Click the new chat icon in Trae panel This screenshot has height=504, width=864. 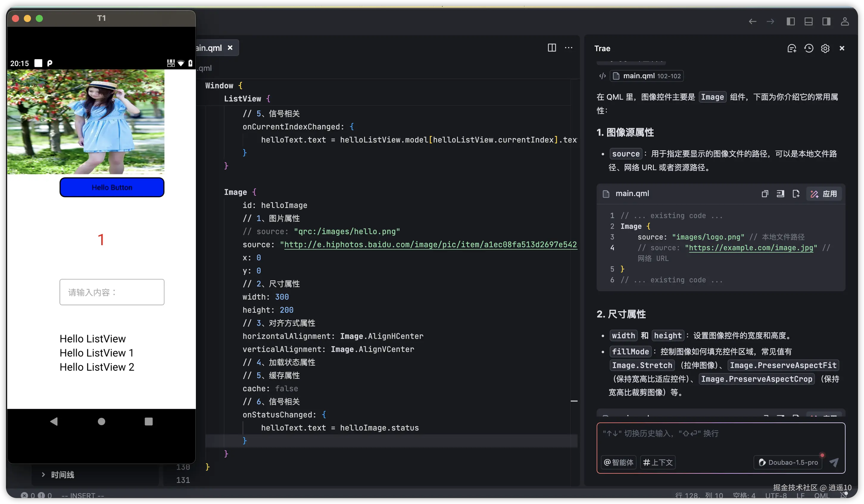click(x=792, y=48)
